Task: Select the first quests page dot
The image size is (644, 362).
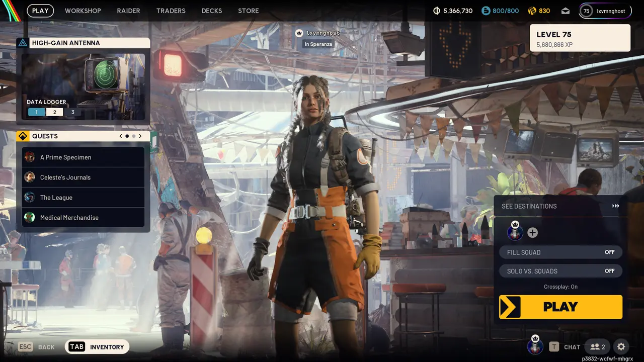Action: click(127, 136)
